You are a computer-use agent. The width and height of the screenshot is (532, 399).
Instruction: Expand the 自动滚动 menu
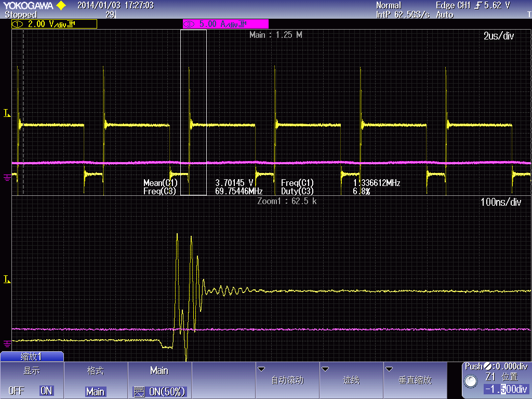(287, 380)
